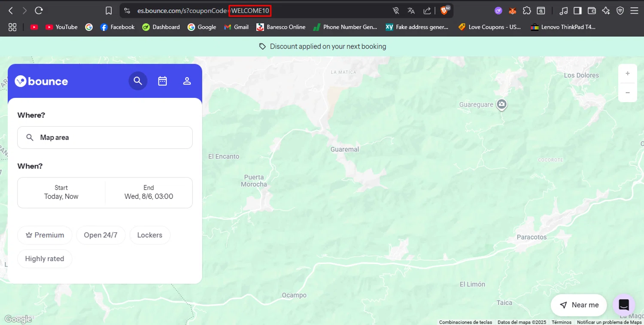Screen dimensions: 644x325
Task: Click the Where? heading
Action: click(31, 115)
